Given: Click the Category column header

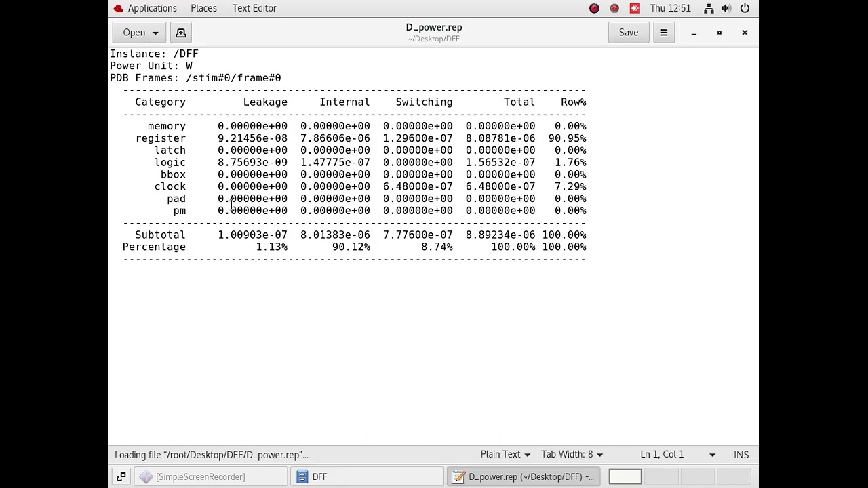Looking at the screenshot, I should click(160, 102).
